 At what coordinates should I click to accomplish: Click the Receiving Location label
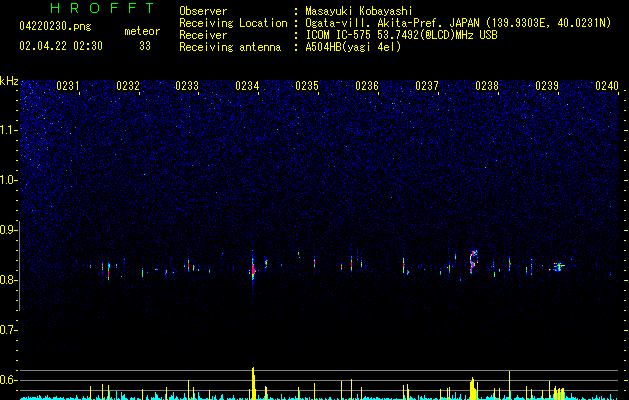233,23
